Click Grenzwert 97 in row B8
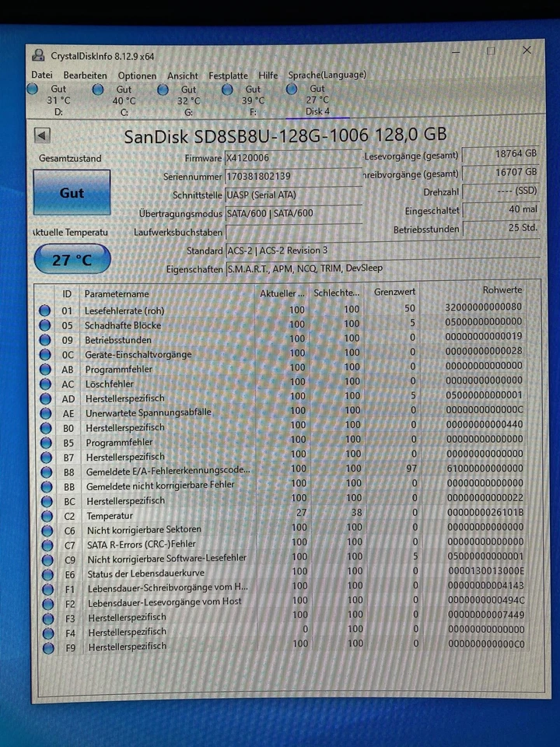The height and width of the screenshot is (747, 560). (x=411, y=468)
